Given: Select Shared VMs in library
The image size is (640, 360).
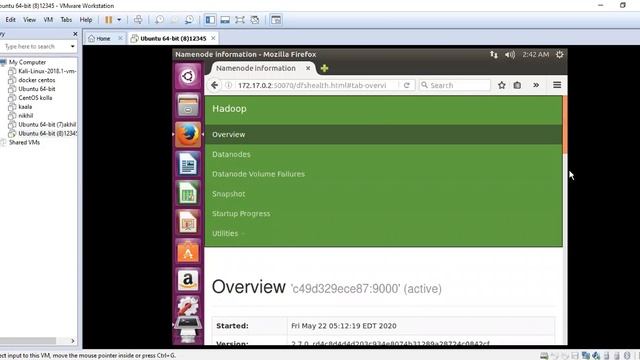Looking at the screenshot, I should [x=24, y=142].
